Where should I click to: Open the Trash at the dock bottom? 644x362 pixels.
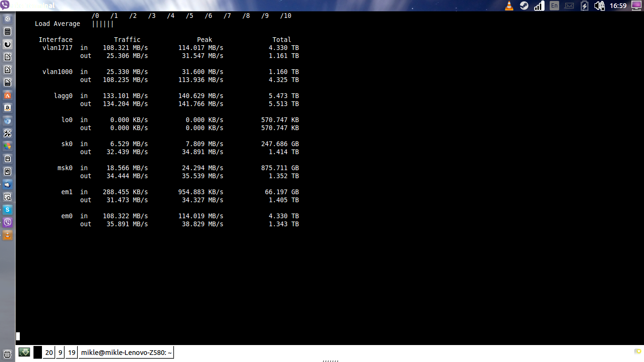pyautogui.click(x=8, y=354)
